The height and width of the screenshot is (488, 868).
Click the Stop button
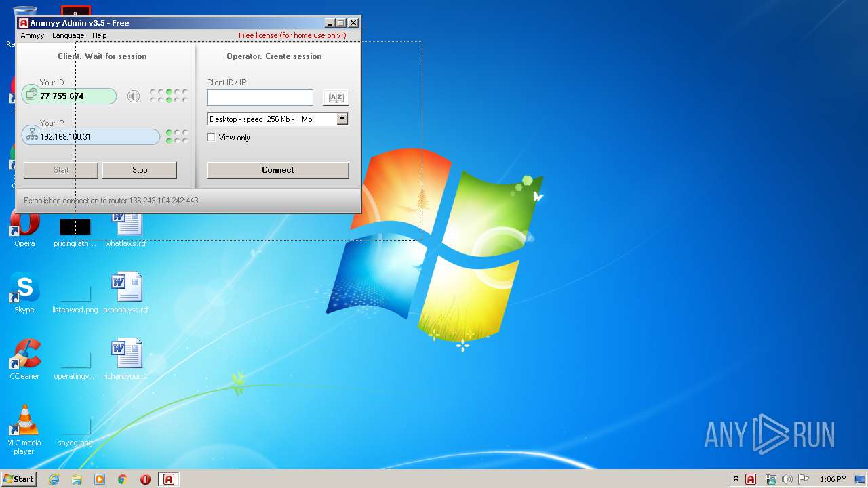click(x=140, y=170)
